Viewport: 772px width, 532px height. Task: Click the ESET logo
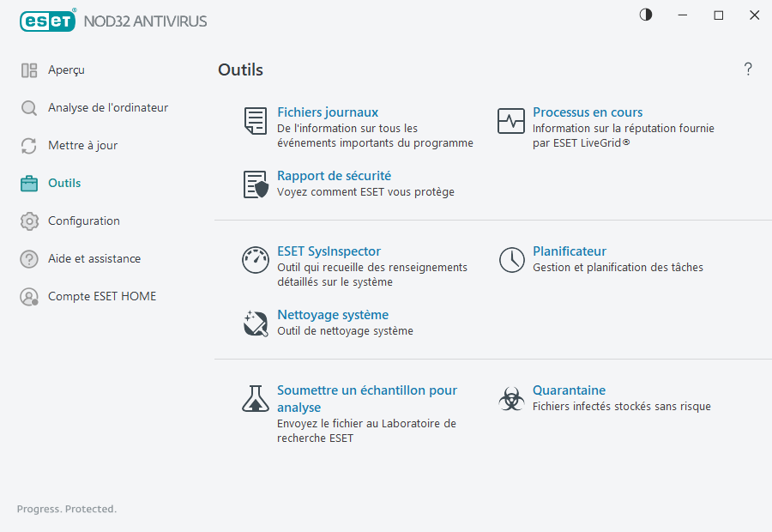tap(47, 21)
